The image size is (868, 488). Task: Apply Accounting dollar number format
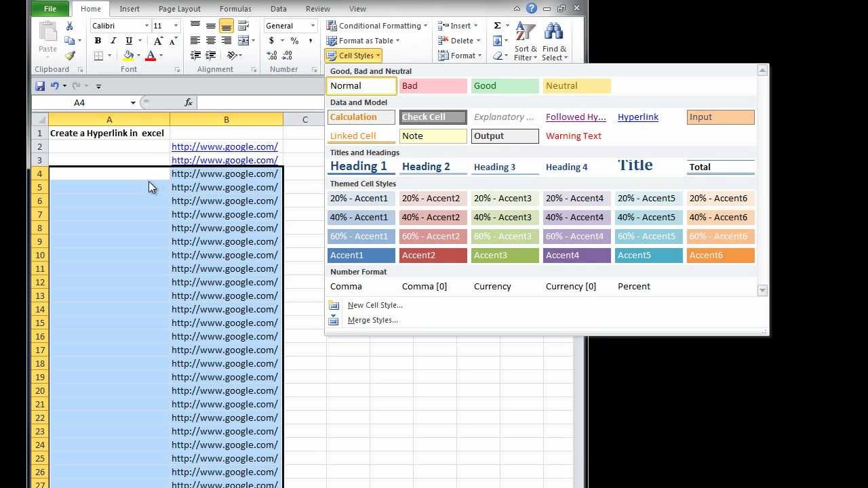click(x=271, y=41)
